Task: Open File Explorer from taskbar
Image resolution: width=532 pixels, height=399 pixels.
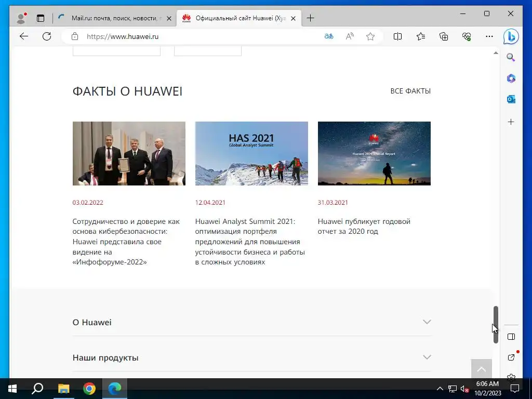Action: coord(63,389)
